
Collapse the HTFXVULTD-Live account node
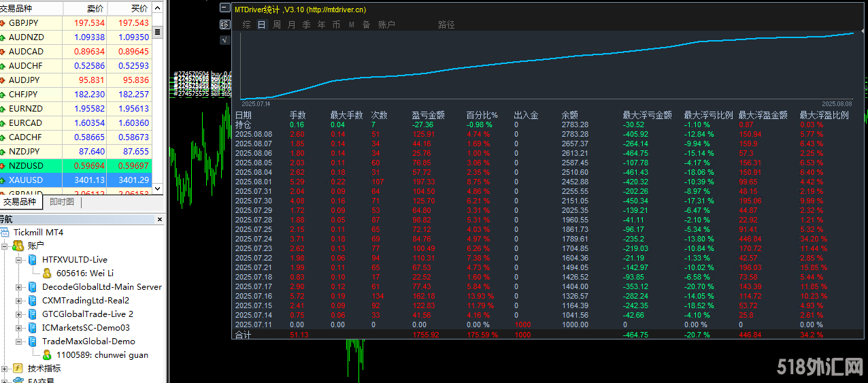pyautogui.click(x=19, y=259)
